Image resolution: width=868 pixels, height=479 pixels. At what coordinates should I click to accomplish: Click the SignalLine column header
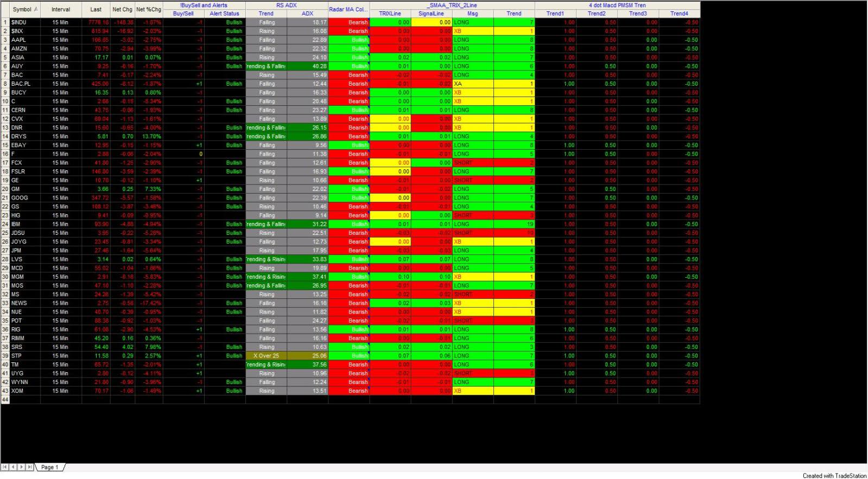(431, 14)
